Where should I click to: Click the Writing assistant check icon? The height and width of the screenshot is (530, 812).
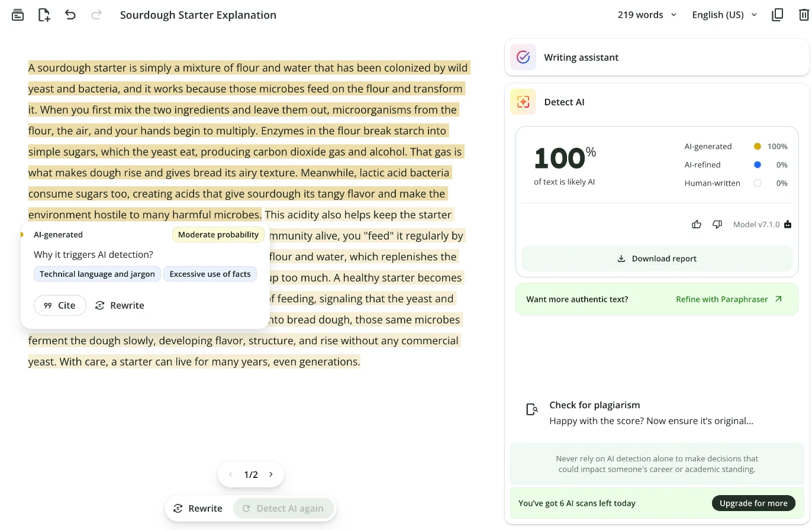(523, 57)
